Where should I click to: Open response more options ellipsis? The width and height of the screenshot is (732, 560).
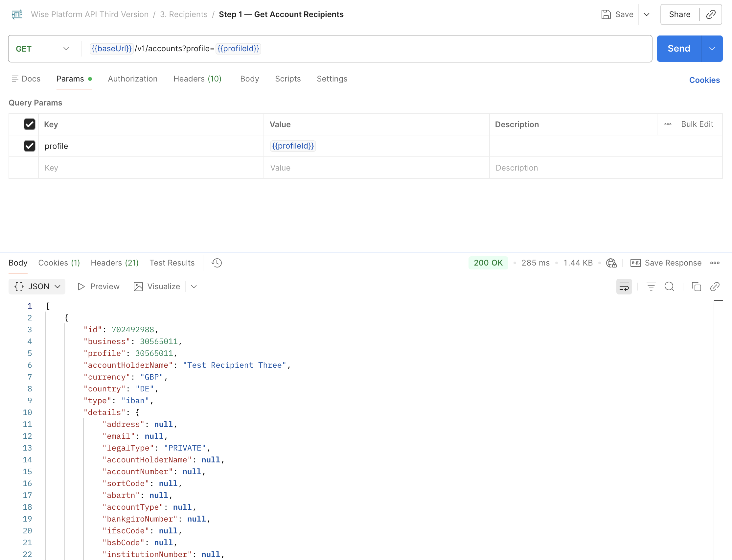715,263
